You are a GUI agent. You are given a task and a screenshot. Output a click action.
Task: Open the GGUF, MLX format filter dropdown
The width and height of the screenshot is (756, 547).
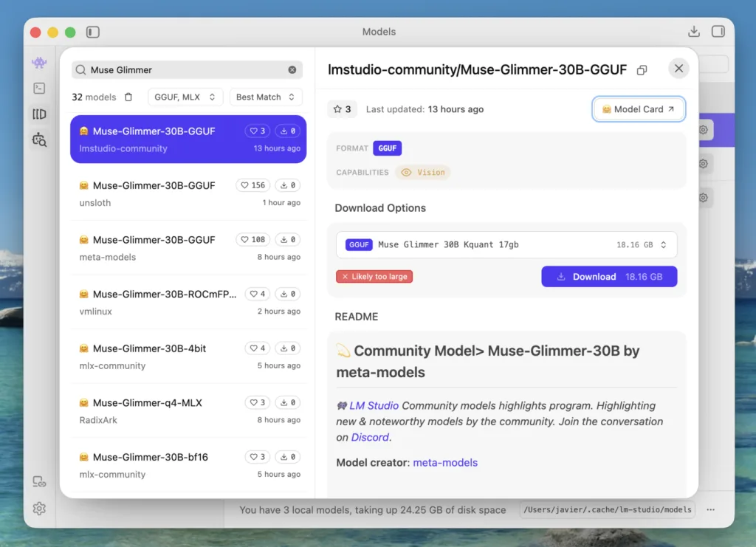coord(185,97)
